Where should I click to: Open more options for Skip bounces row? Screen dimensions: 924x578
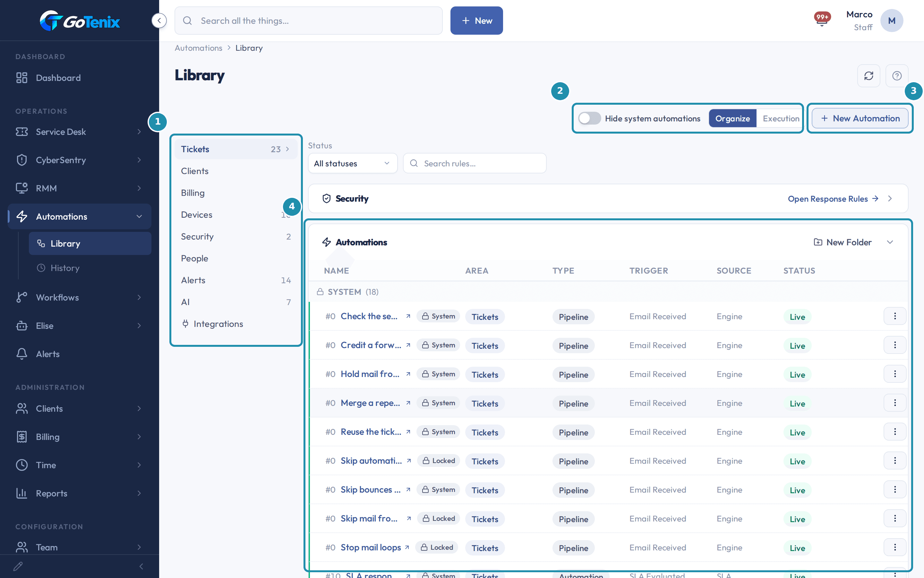(894, 490)
